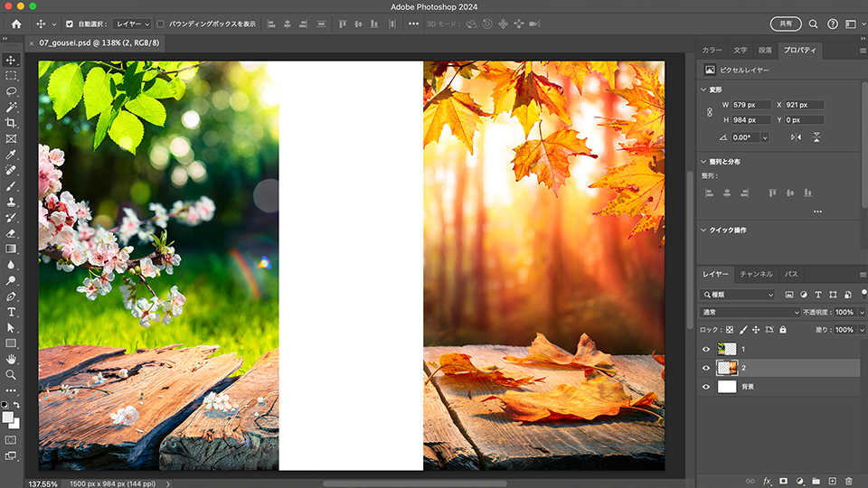Select the Rectangle shape tool
This screenshot has height=488, width=868.
click(x=11, y=343)
